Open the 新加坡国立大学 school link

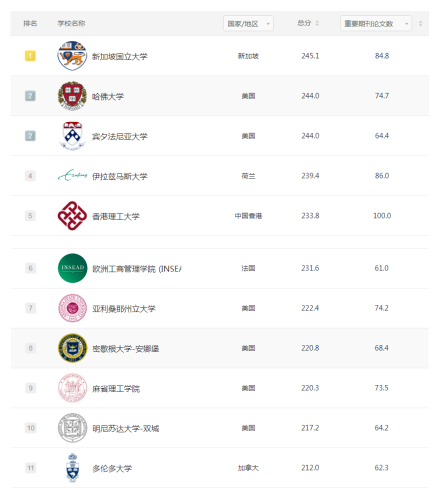click(120, 56)
